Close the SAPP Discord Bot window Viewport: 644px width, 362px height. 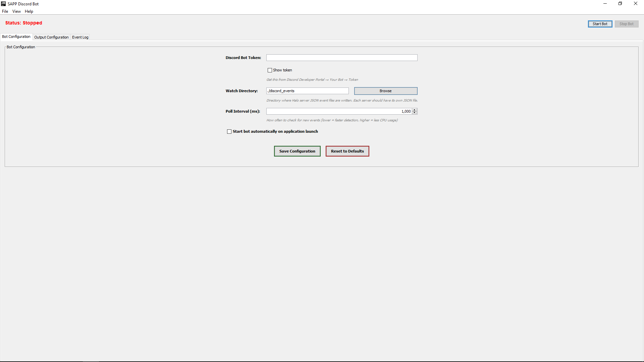coord(635,4)
